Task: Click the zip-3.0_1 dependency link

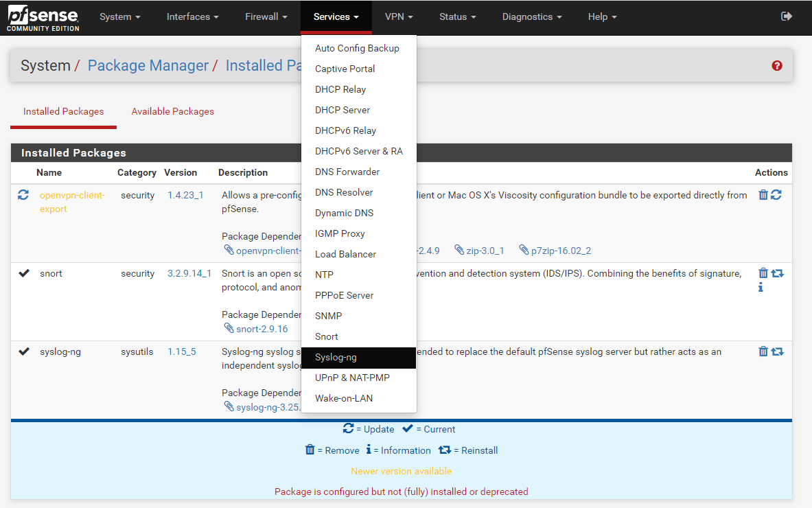Action: [x=486, y=251]
